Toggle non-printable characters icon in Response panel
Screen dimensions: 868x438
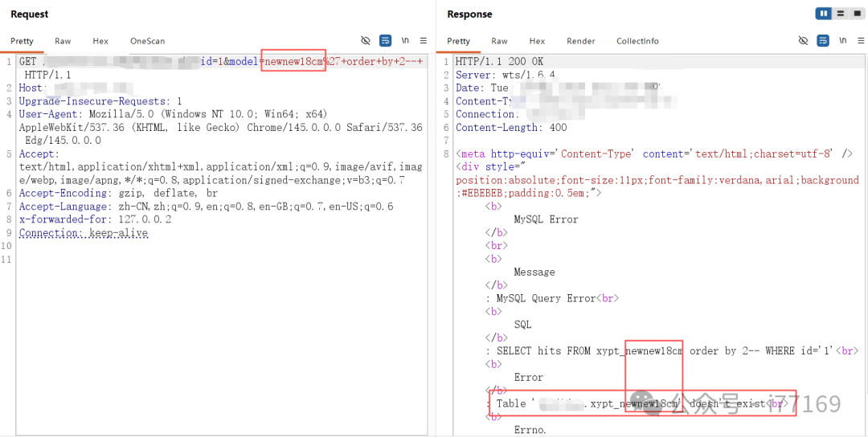(x=803, y=40)
